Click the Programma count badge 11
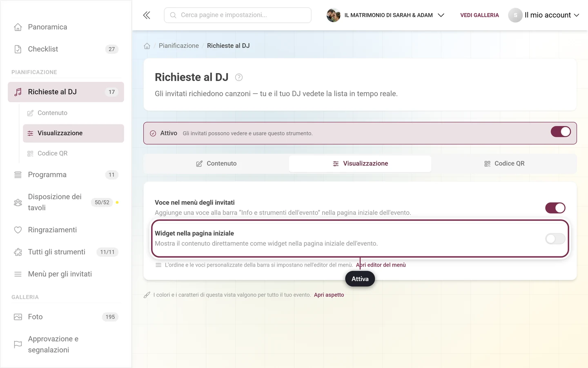588x368 pixels. (x=111, y=175)
